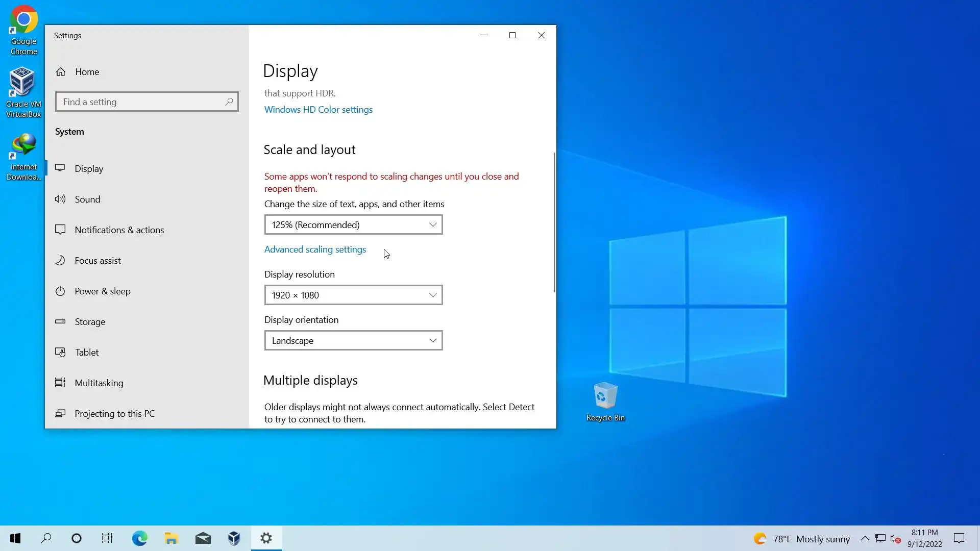Expand the 125% scaling dropdown
This screenshot has height=551, width=980.
(353, 225)
